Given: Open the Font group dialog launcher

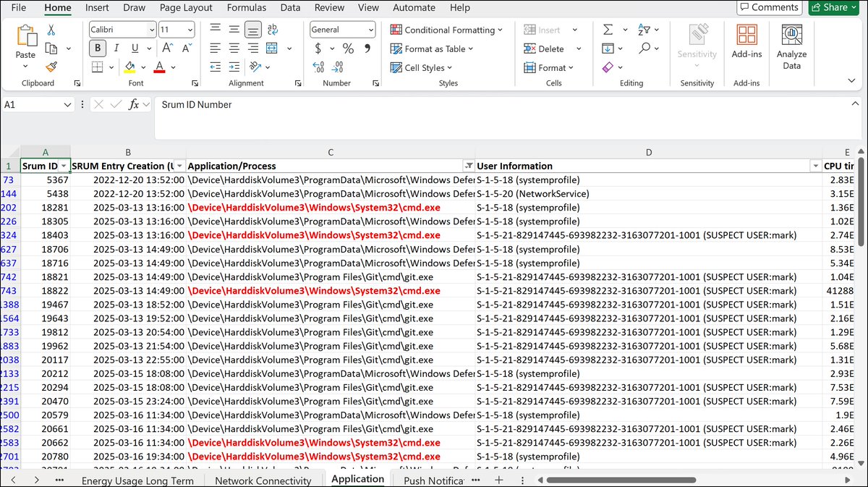Looking at the screenshot, I should point(195,83).
